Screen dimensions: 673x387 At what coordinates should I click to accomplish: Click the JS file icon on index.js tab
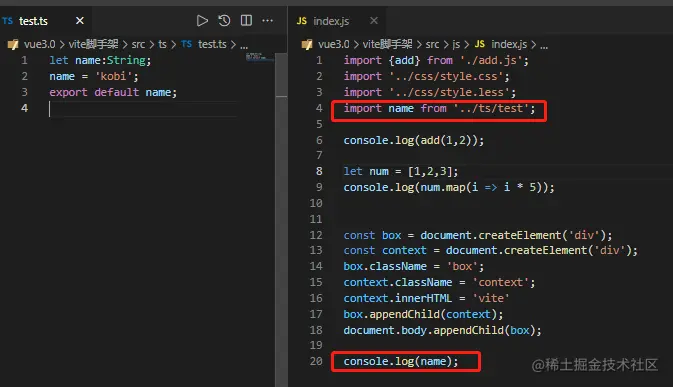click(302, 21)
